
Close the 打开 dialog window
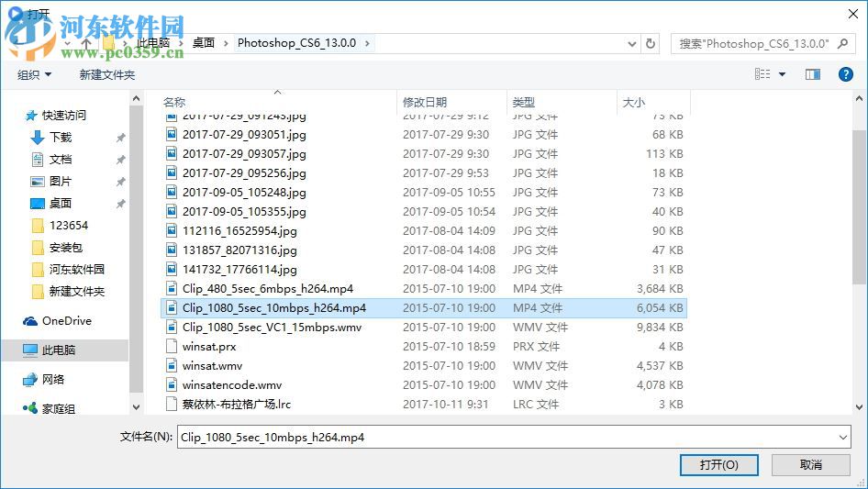pyautogui.click(x=853, y=14)
